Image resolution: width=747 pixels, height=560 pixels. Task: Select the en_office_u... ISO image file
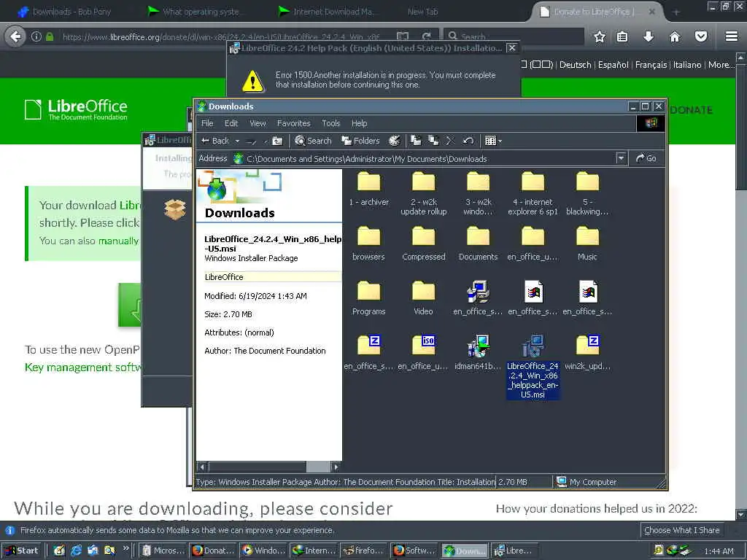click(x=423, y=353)
